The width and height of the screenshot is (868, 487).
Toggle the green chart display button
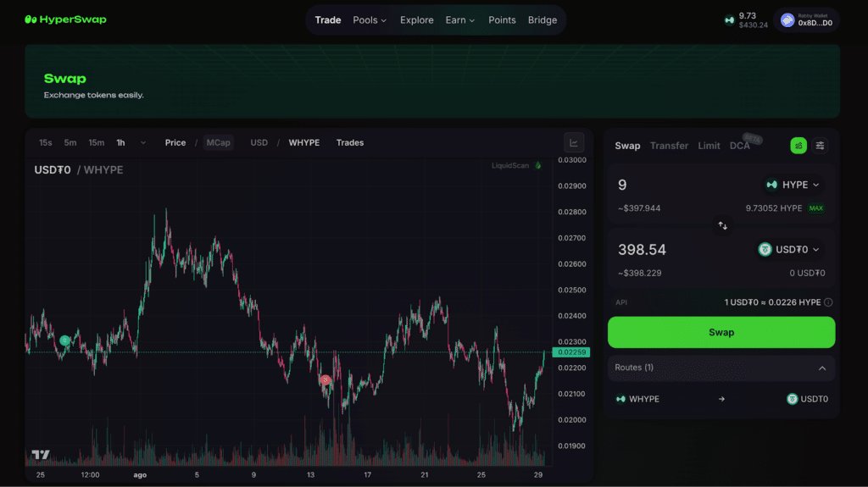[x=798, y=146]
